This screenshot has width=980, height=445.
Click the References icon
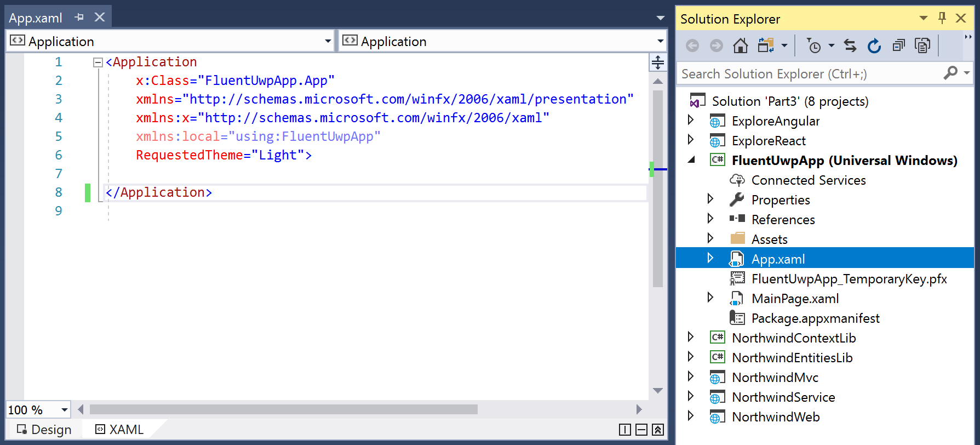pos(737,219)
